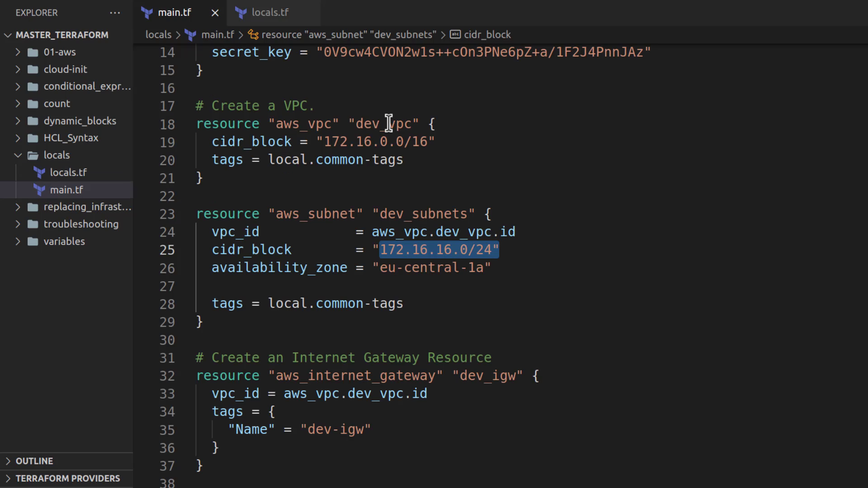Screen dimensions: 868x488
Task: Click the open locals folder icon
Action: [33, 155]
